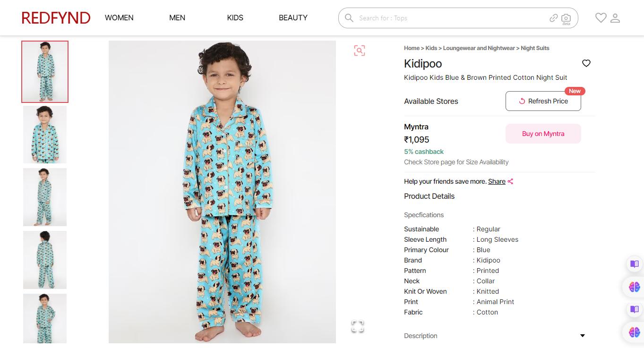
Task: Click the share icon next to Share
Action: pos(510,181)
